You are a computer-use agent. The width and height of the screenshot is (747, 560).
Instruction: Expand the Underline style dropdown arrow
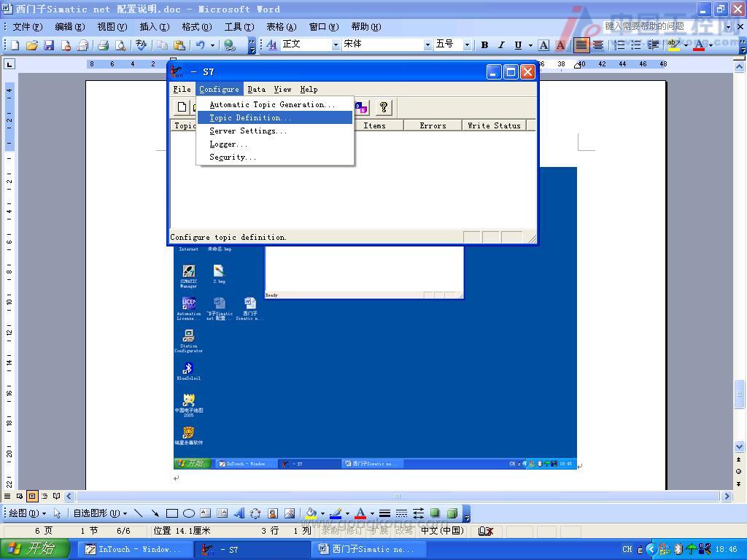pos(530,44)
